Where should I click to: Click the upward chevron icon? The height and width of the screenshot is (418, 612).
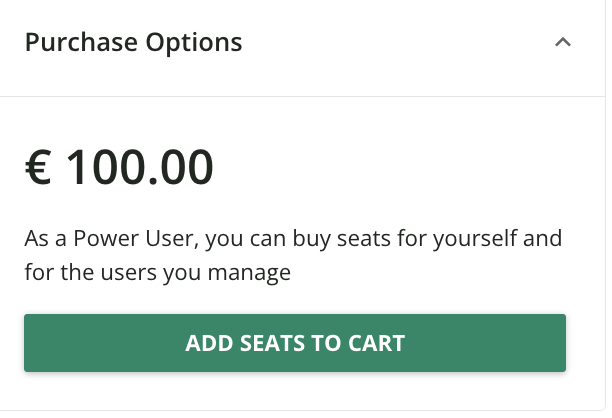(x=563, y=43)
